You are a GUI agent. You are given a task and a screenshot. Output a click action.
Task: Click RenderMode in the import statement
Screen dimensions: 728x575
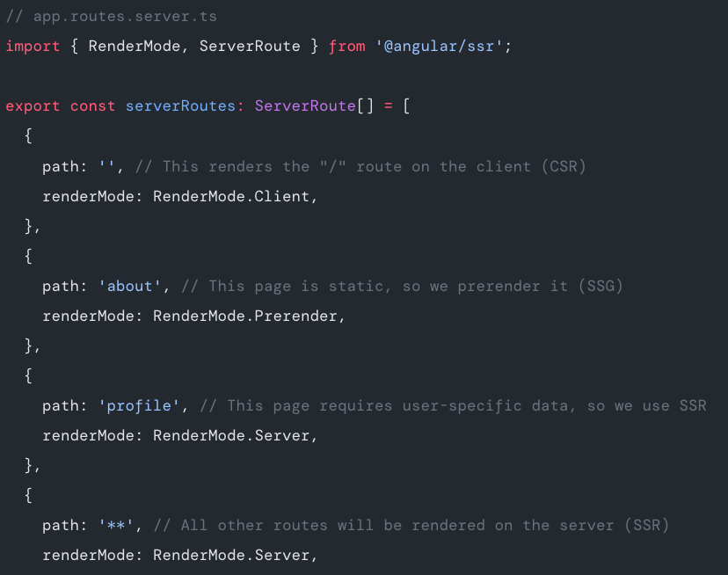pos(135,46)
